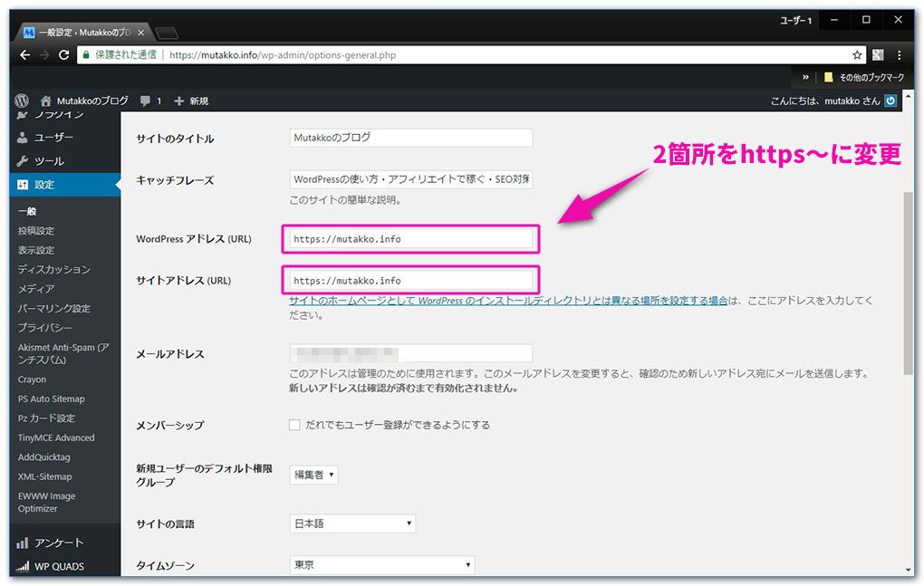924x586 pixels.
Task: Click the WP QUADS sidebar icon
Action: (x=20, y=565)
